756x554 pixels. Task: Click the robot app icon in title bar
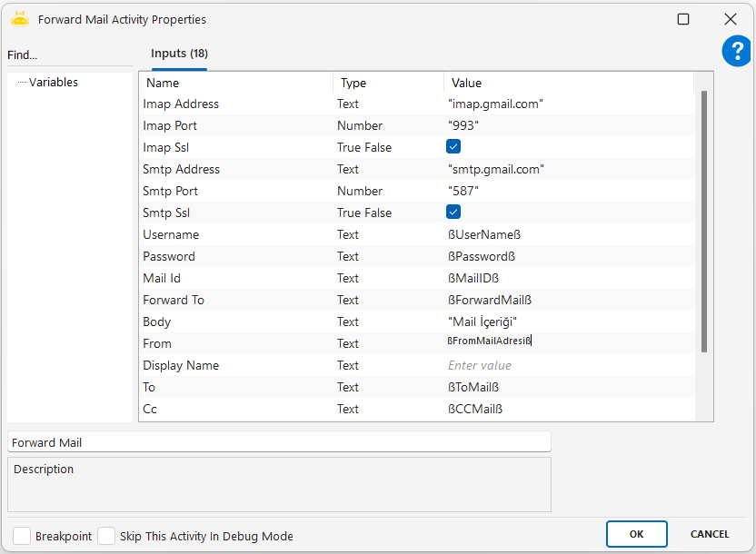point(19,19)
